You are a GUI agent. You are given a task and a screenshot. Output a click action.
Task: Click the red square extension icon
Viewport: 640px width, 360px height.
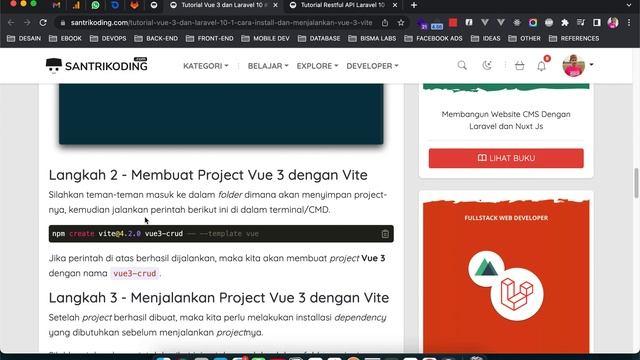453,22
